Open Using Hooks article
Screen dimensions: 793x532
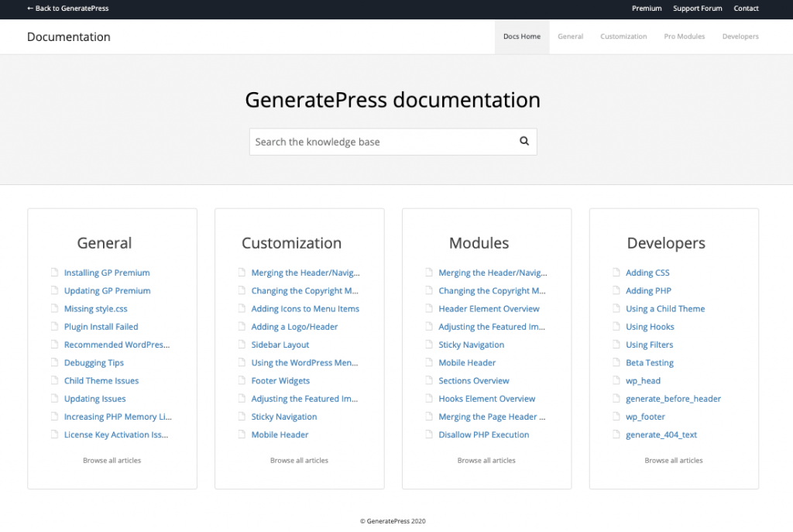[650, 327]
